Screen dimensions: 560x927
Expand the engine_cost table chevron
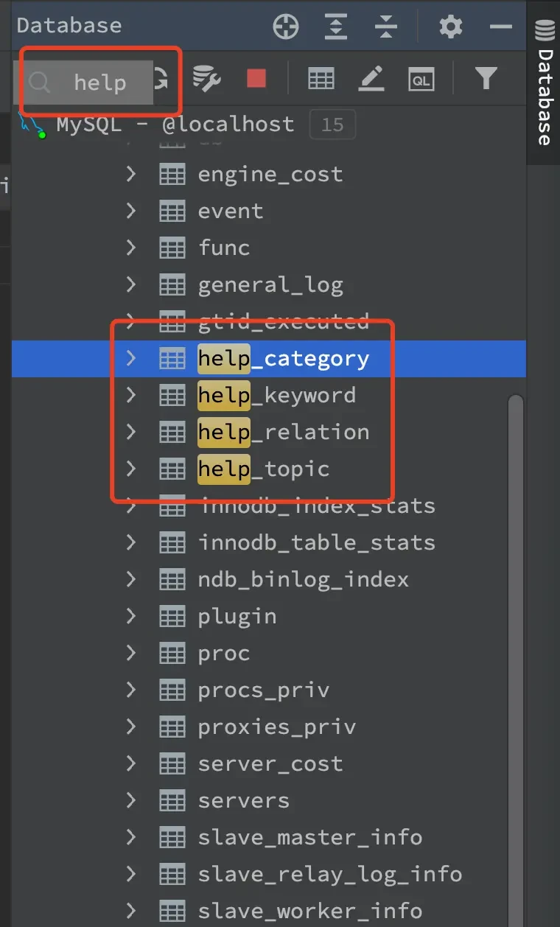(131, 174)
